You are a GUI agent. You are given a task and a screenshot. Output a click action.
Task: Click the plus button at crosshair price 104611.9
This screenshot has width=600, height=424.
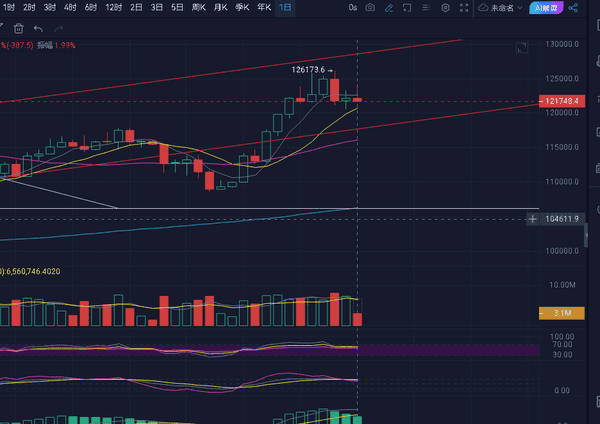532,218
